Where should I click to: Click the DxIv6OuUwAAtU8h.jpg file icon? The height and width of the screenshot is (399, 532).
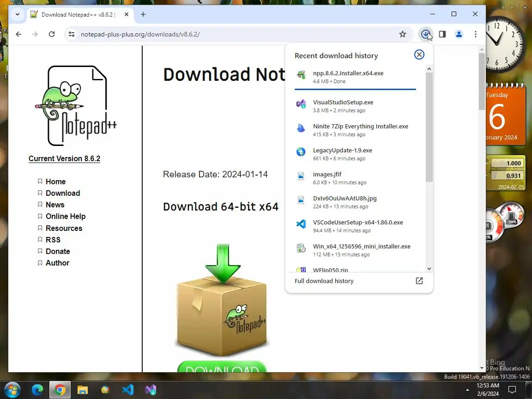(301, 200)
